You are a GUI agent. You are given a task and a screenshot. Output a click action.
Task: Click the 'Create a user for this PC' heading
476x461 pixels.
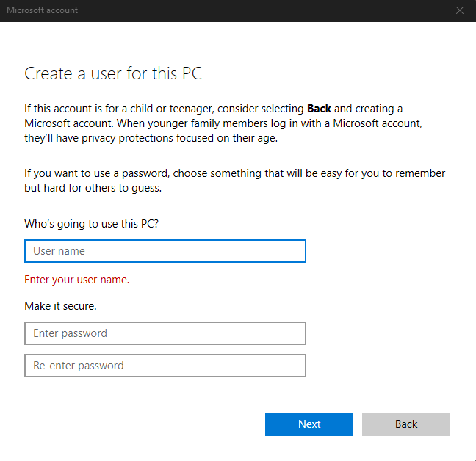click(113, 73)
